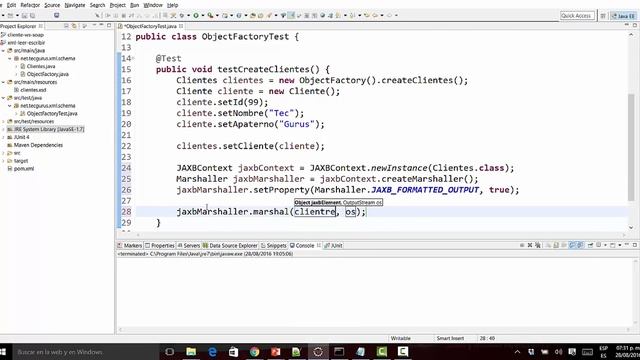Select the xml-leer-escribir project
This screenshot has height=360, width=640.
(x=26, y=42)
